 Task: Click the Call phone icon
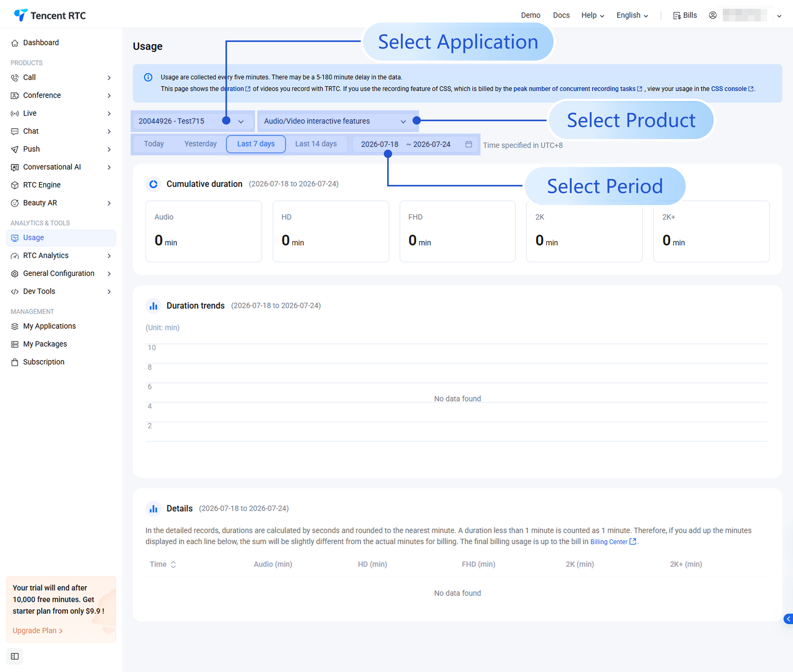(x=15, y=78)
